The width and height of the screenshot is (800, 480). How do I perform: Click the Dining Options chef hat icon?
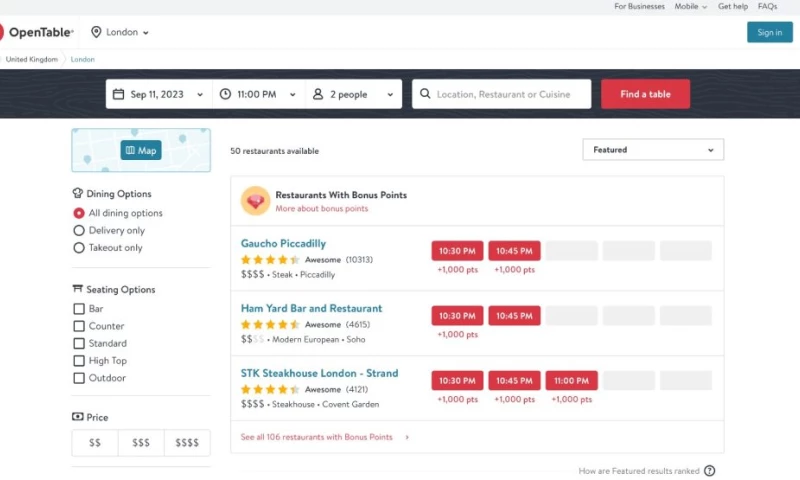(78, 193)
